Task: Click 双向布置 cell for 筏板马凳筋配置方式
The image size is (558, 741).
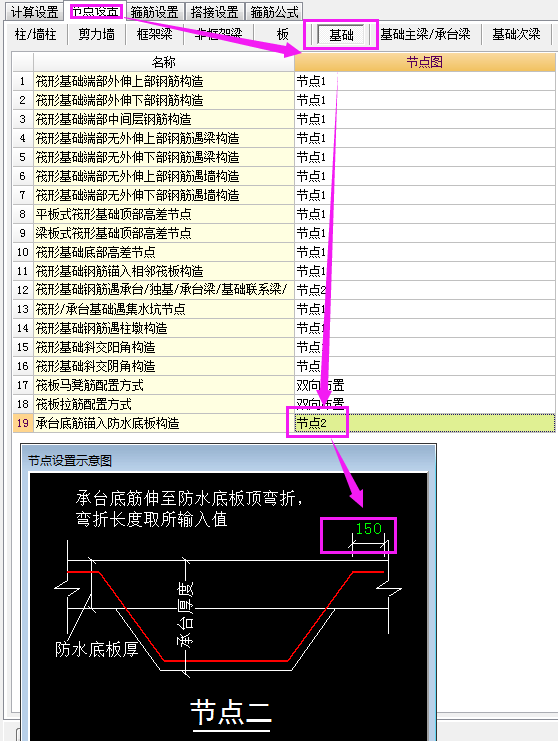Action: coord(424,385)
